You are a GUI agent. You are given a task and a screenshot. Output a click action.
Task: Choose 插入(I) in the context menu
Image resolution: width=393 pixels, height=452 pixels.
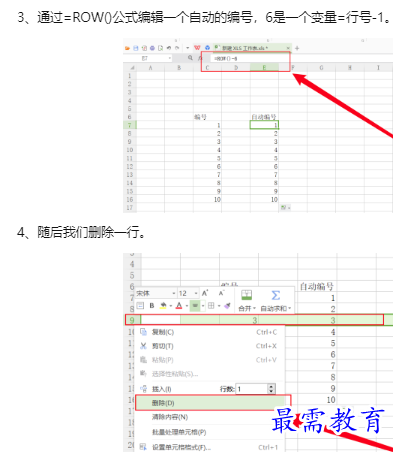tap(161, 389)
